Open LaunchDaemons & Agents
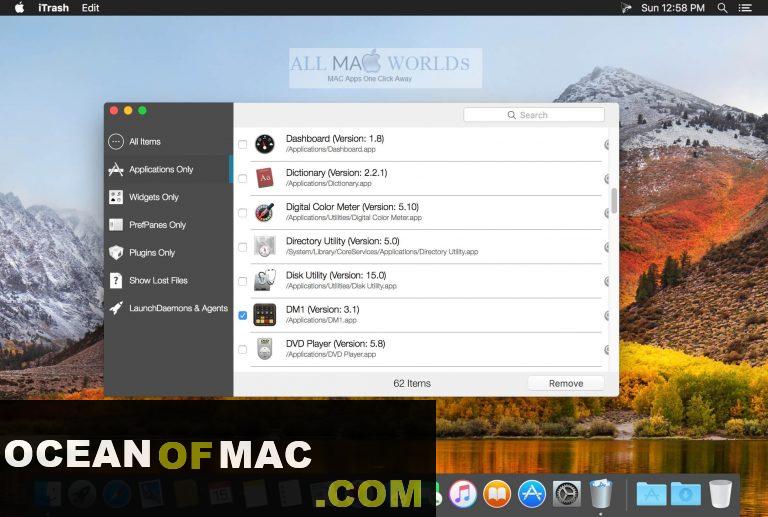 coord(168,308)
